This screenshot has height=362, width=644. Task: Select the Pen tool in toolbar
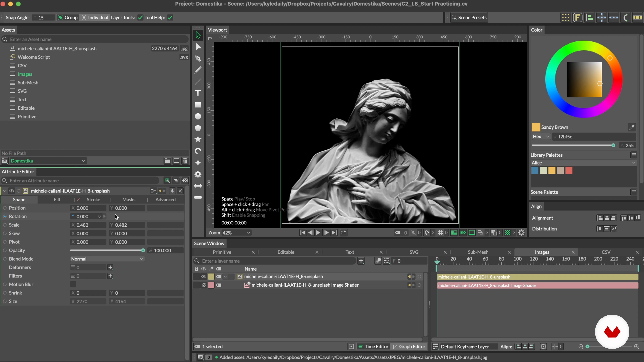[x=198, y=58]
